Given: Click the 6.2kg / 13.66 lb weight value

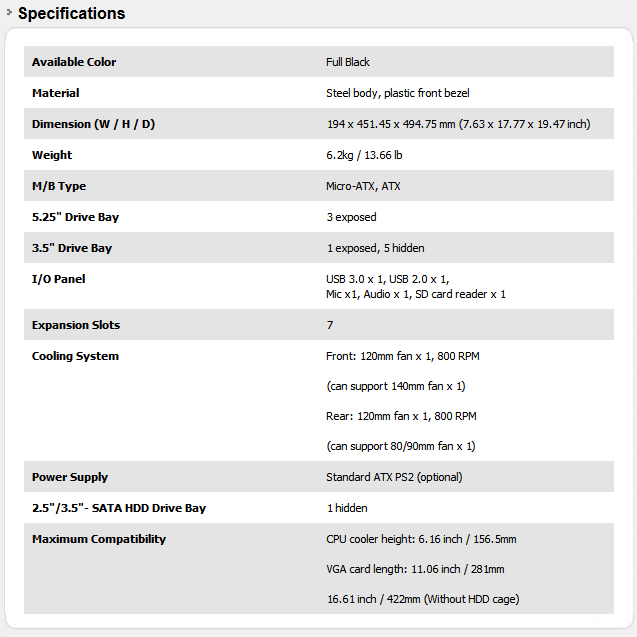Looking at the screenshot, I should (x=364, y=155).
